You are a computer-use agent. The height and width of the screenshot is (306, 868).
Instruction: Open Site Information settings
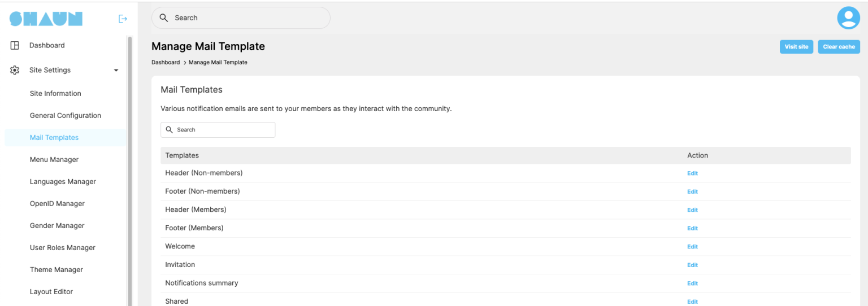pyautogui.click(x=55, y=94)
